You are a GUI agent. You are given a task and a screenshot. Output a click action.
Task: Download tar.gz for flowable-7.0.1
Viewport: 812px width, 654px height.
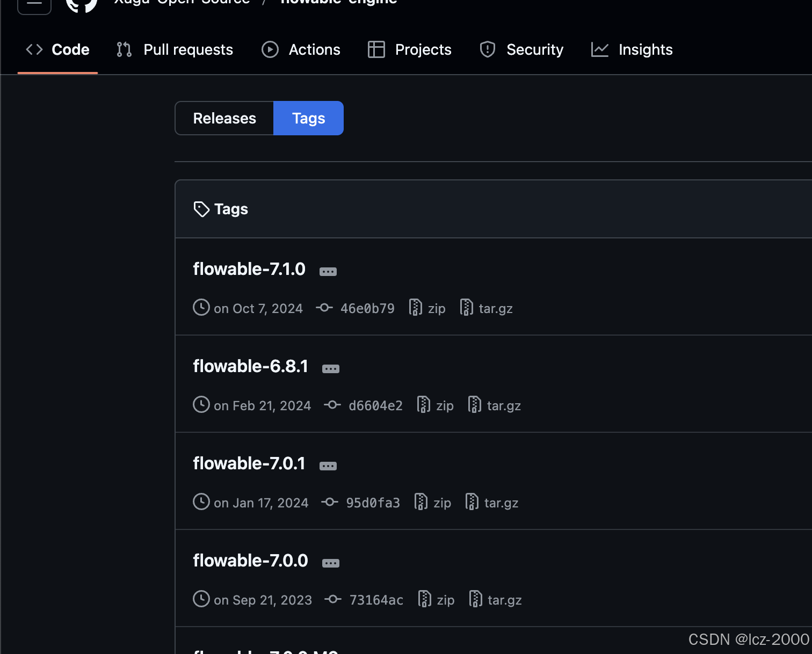(x=502, y=503)
